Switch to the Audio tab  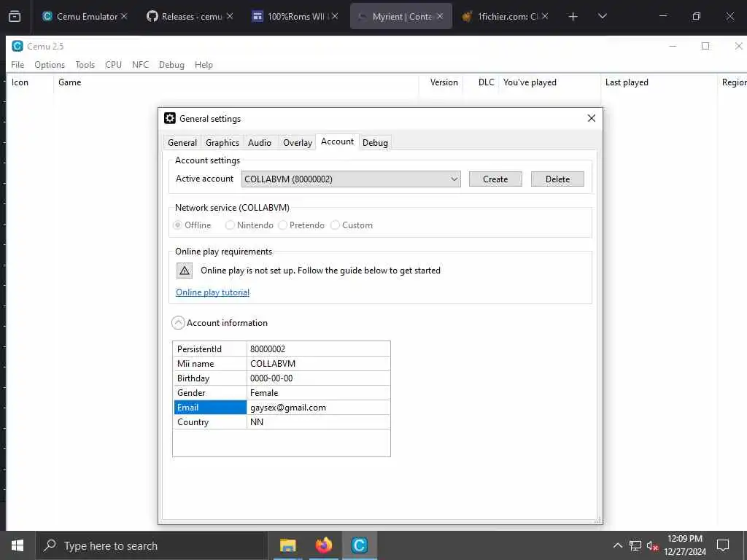point(260,143)
